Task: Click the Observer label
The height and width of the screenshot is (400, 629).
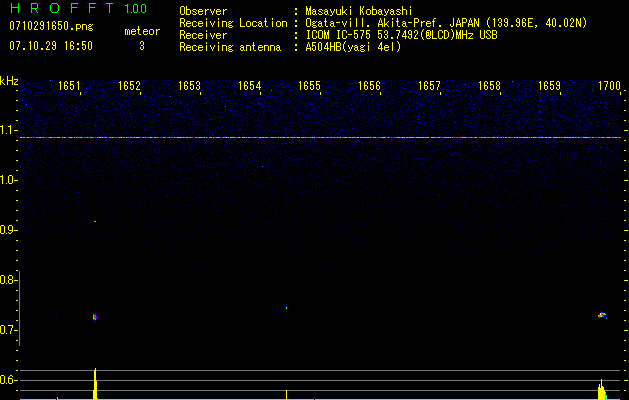Action: [203, 11]
